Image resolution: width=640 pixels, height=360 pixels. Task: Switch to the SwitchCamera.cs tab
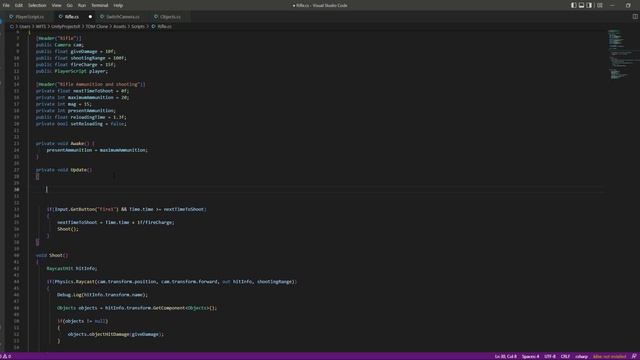pos(123,17)
